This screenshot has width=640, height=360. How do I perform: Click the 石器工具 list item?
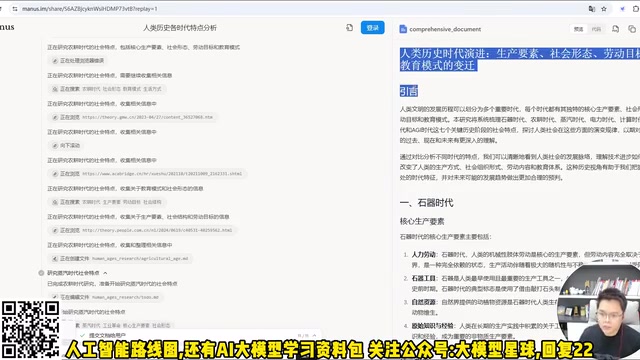[x=423, y=278]
